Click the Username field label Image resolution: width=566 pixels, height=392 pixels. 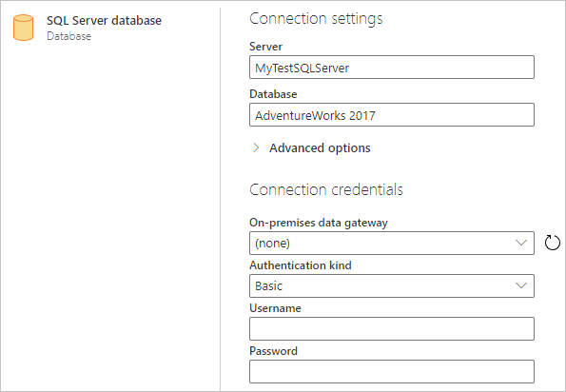click(275, 308)
